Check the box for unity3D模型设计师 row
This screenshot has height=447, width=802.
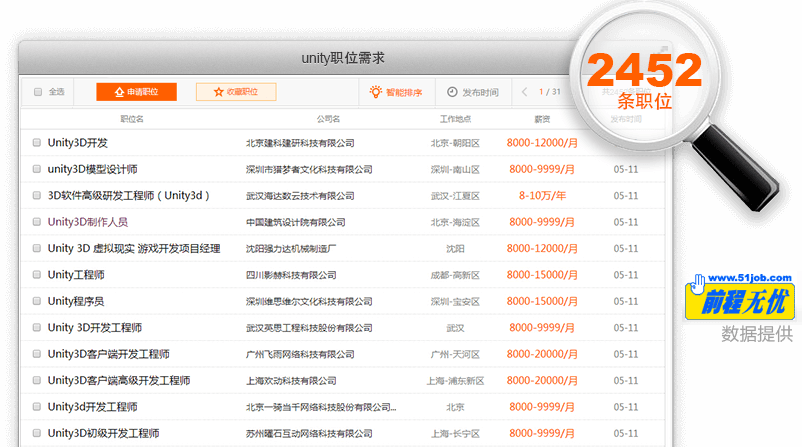37,169
